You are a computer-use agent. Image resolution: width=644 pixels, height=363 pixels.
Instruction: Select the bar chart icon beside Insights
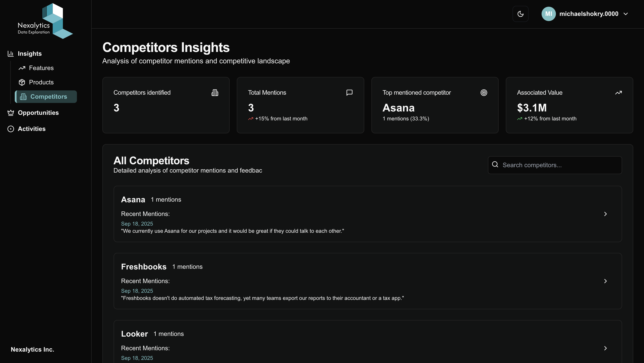pos(11,53)
